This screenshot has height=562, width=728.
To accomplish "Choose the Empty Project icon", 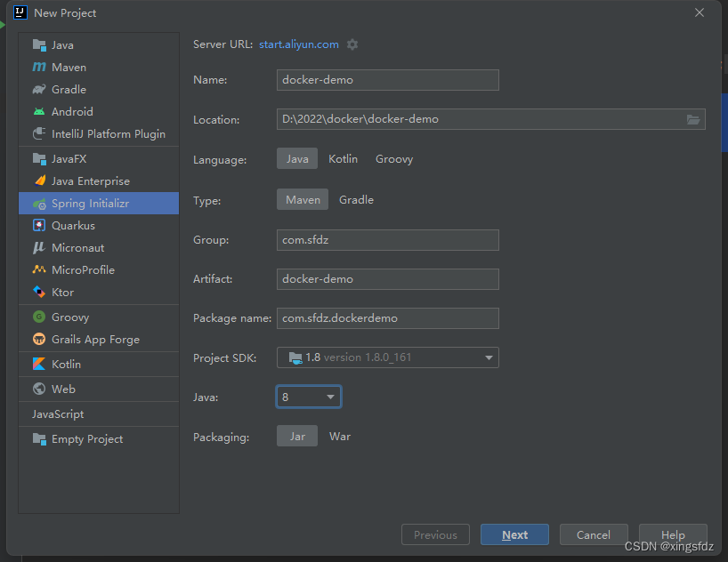I will (x=39, y=439).
